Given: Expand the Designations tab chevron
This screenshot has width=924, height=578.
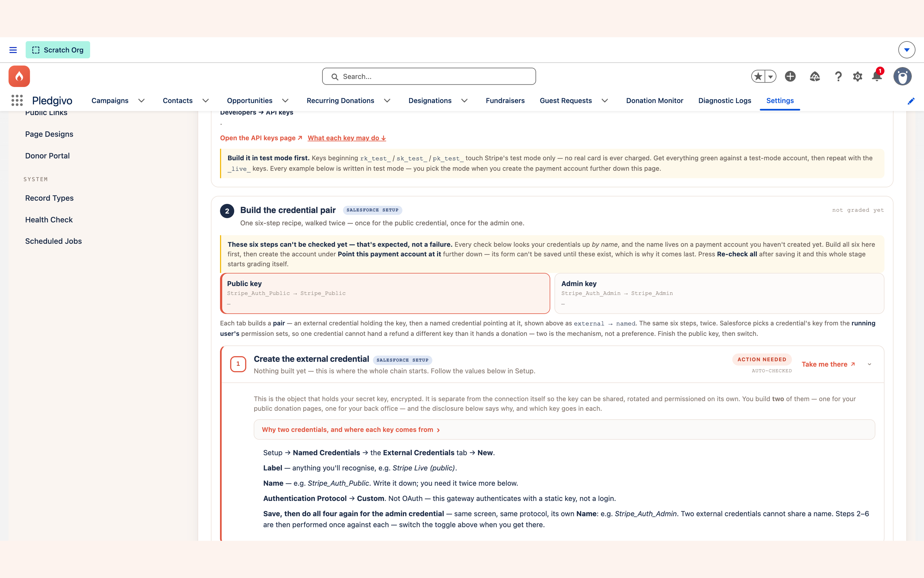Looking at the screenshot, I should pyautogui.click(x=464, y=101).
